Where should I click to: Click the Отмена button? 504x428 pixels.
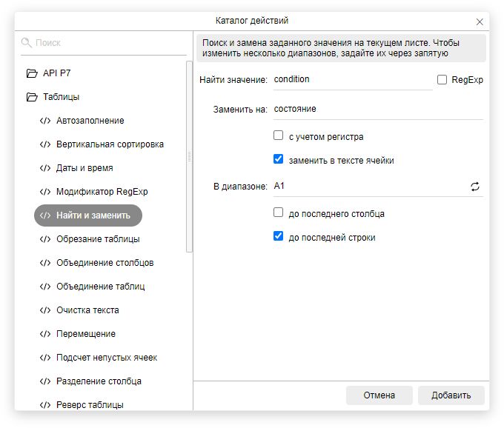point(379,395)
